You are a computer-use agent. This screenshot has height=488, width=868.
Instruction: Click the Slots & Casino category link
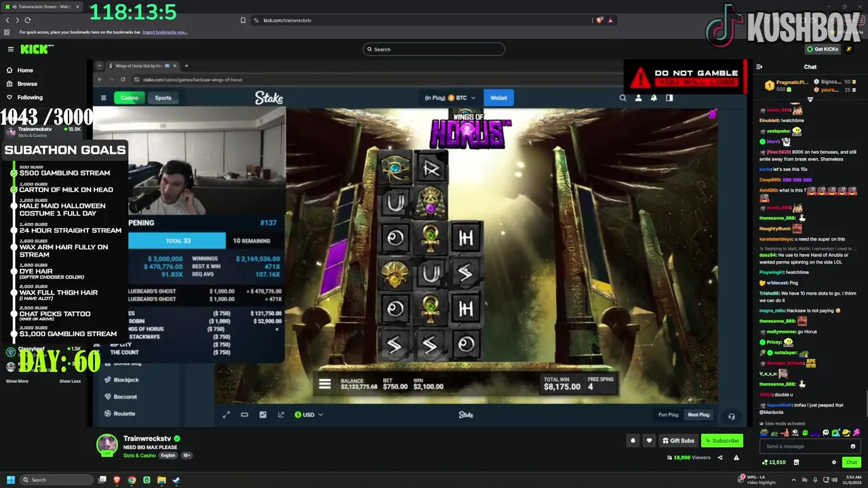[x=139, y=455]
